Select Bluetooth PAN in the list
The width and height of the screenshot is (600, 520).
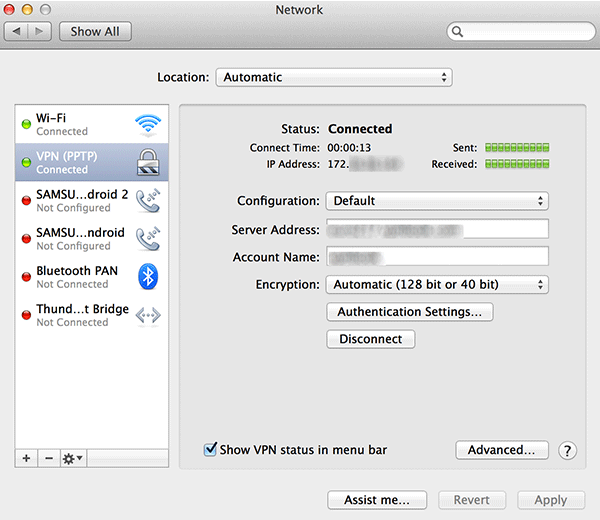point(92,277)
